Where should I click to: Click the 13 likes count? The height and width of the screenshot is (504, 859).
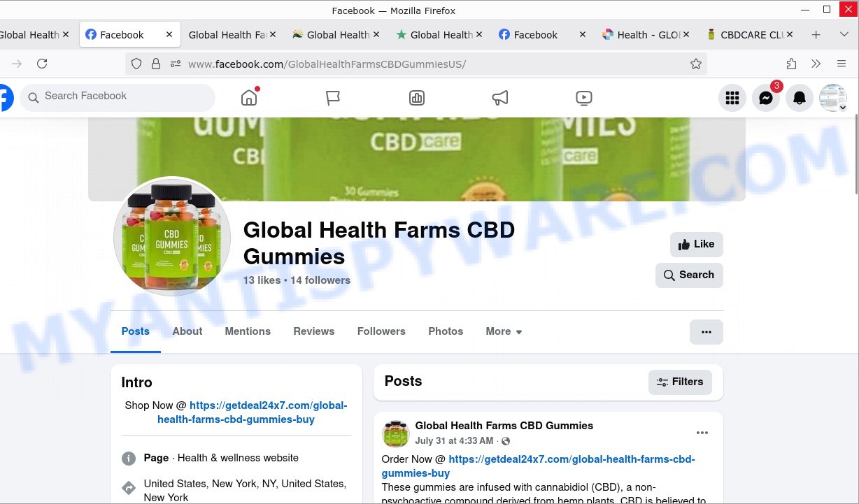[x=262, y=280]
